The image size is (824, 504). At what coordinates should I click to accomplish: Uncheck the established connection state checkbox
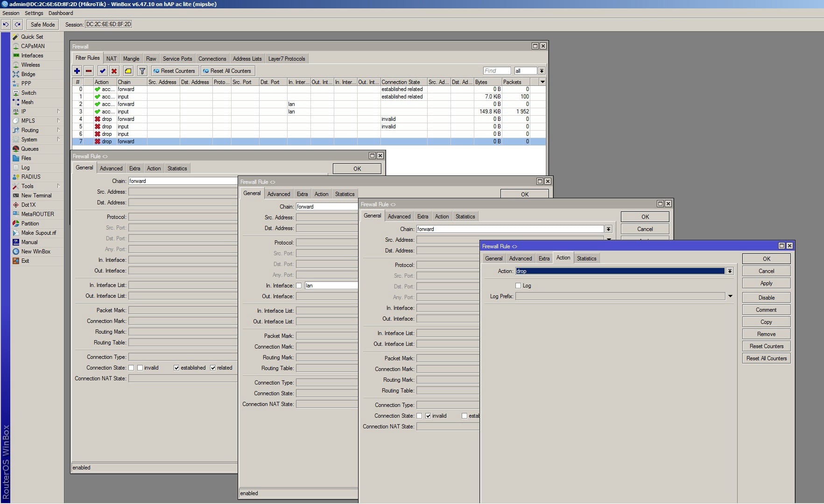point(176,368)
